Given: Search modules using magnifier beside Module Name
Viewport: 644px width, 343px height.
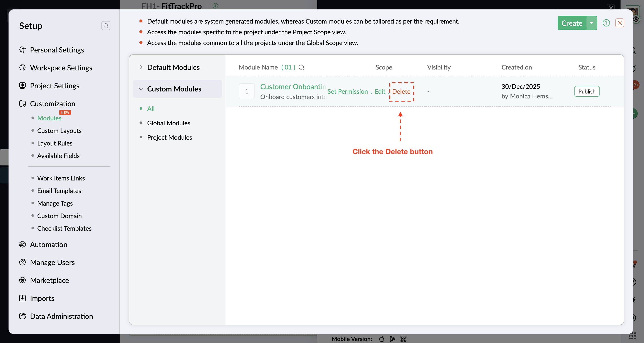Looking at the screenshot, I should point(302,67).
